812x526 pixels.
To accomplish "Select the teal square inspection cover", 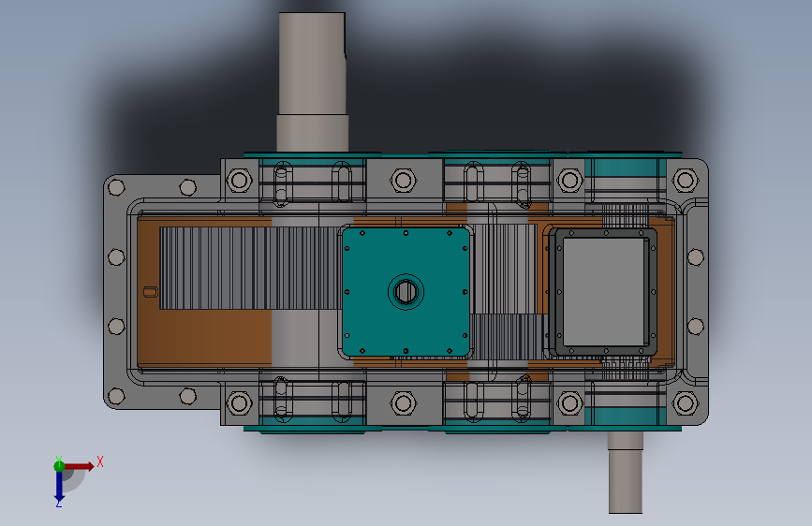I will tap(406, 292).
